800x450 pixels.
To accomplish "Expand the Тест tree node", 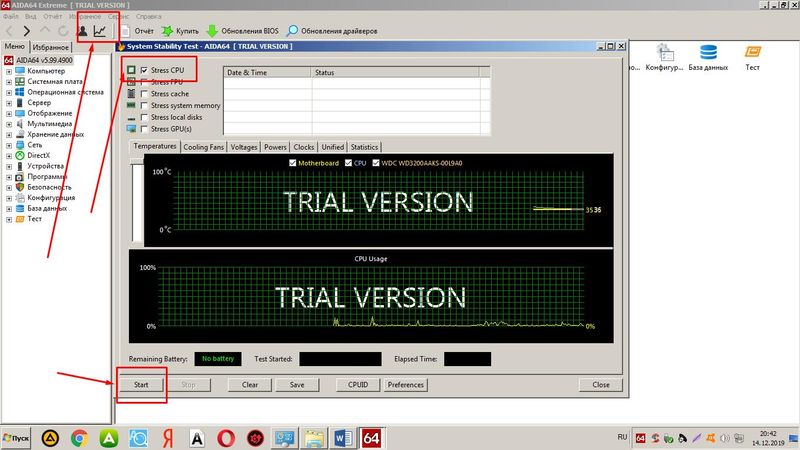I will 9,219.
